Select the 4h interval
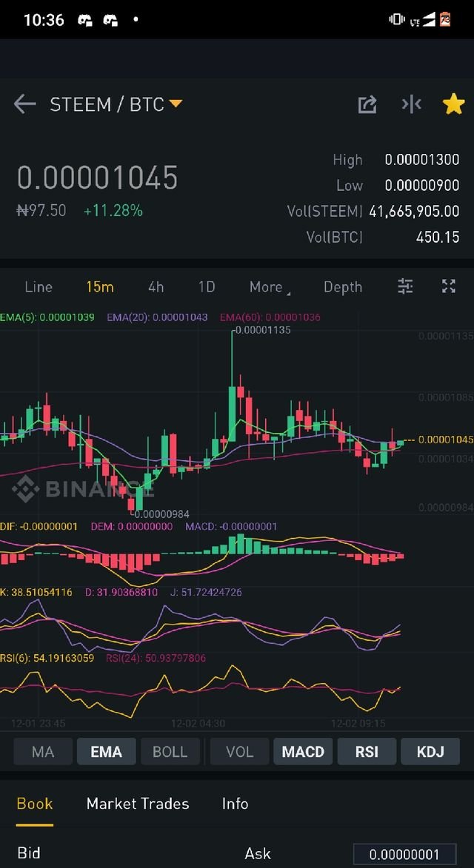474x868 pixels. pos(156,287)
